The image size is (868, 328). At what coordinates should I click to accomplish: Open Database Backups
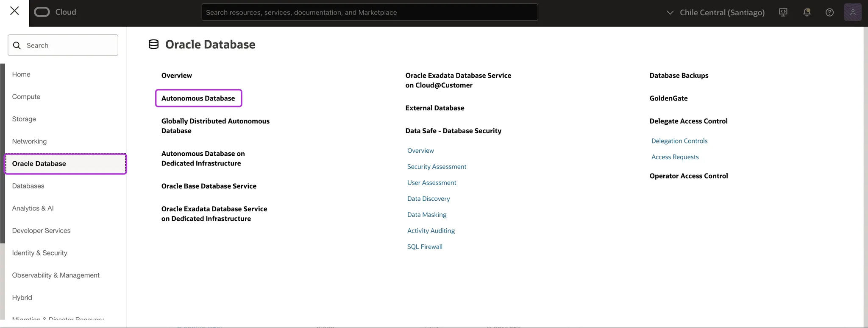(x=679, y=76)
